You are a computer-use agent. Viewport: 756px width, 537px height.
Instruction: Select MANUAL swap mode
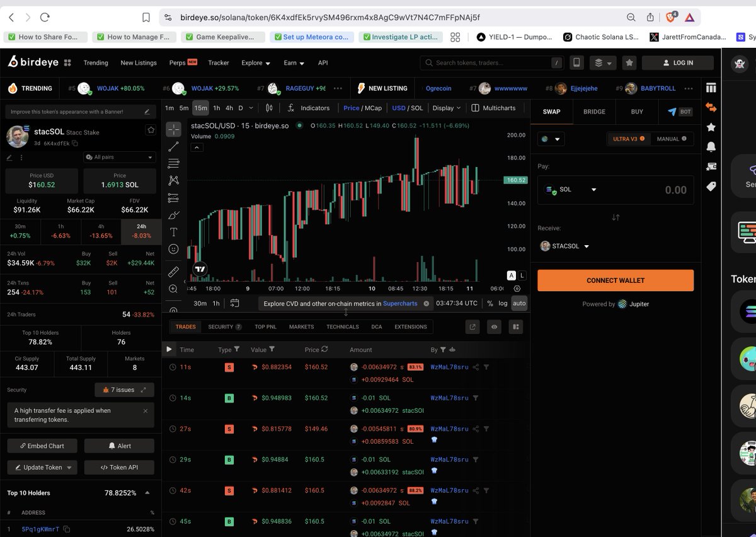coord(671,139)
